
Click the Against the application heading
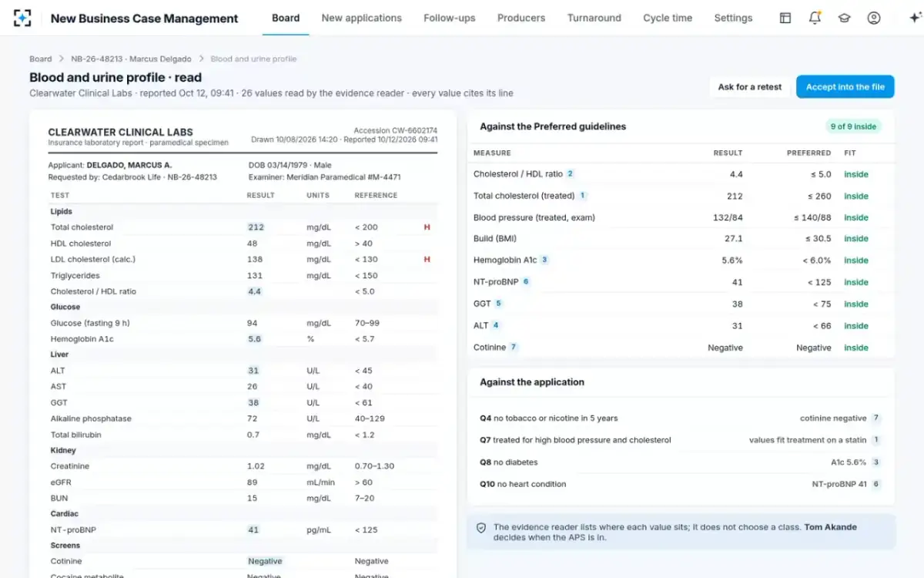(x=532, y=382)
